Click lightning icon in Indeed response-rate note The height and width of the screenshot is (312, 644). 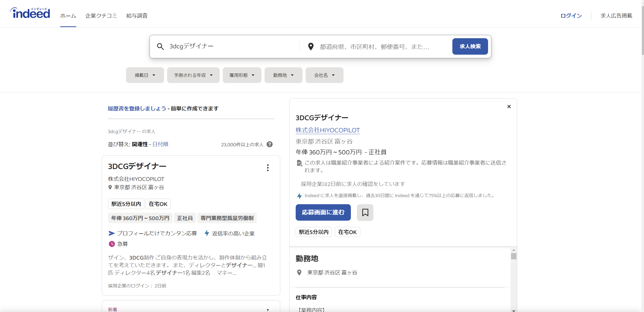[x=299, y=196]
